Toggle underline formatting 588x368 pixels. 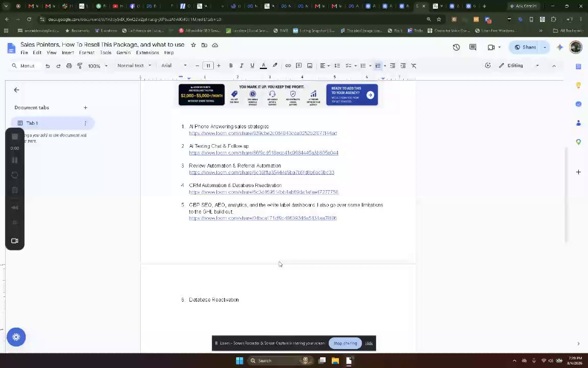[x=252, y=66]
